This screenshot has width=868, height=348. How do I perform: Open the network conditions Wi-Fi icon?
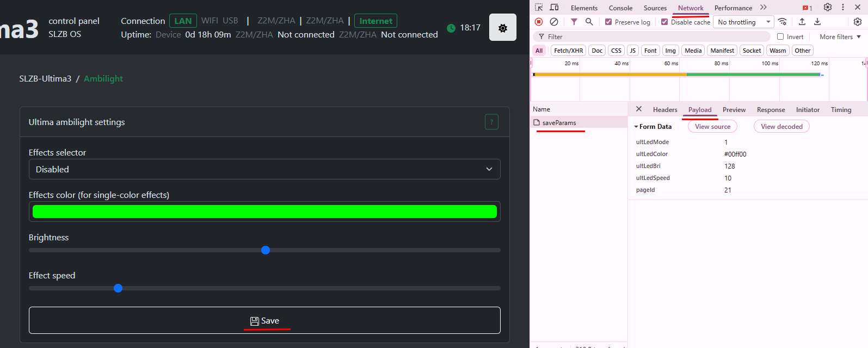[782, 22]
